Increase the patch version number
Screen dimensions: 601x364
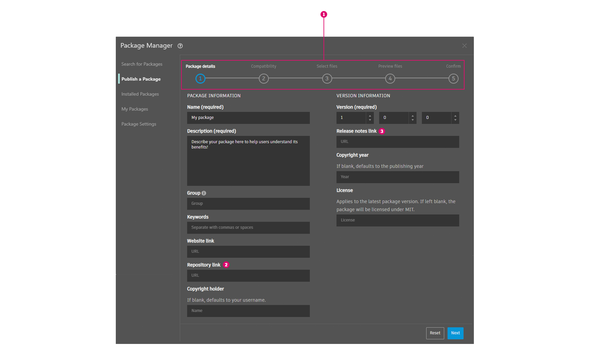tap(455, 116)
